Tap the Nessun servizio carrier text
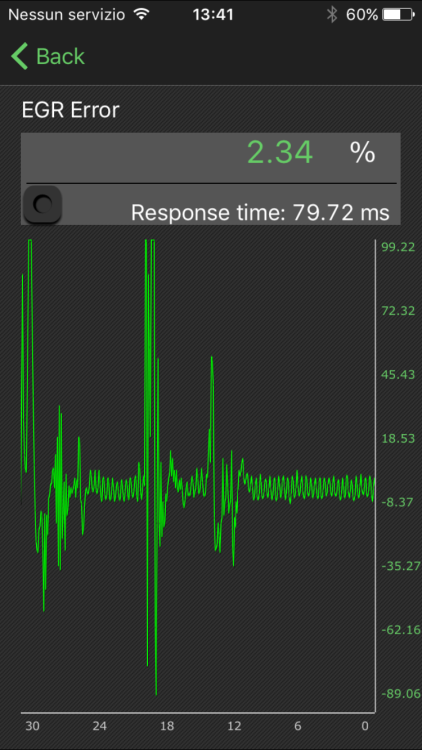This screenshot has width=422, height=750. tap(67, 15)
